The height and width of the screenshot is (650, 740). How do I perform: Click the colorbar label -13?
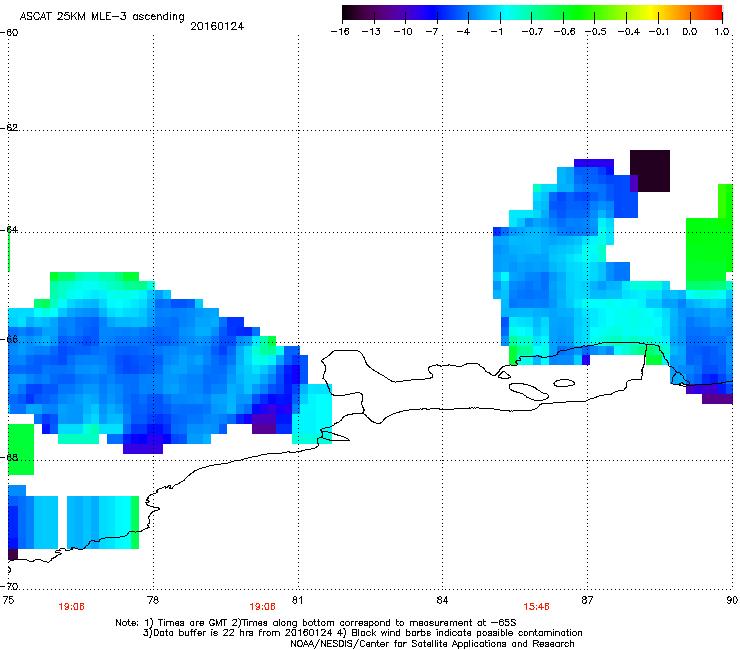(x=371, y=32)
